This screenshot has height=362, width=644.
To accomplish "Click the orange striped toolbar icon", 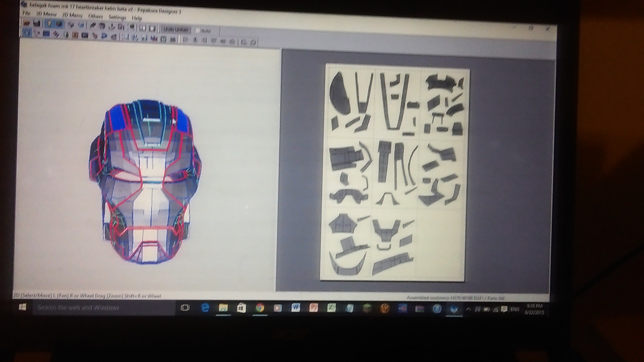I will click(x=75, y=35).
